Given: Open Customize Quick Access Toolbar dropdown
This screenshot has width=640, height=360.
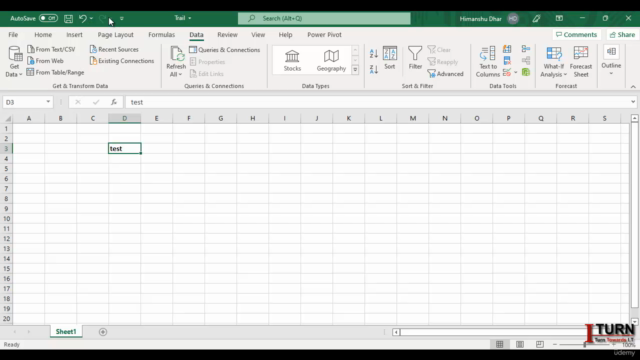Looking at the screenshot, I should coord(122,18).
